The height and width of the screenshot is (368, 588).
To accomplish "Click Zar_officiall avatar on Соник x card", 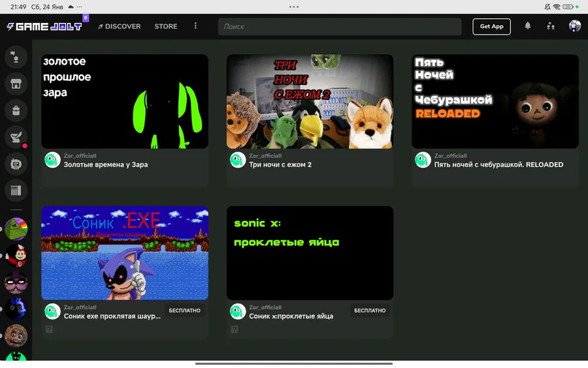I will 238,312.
